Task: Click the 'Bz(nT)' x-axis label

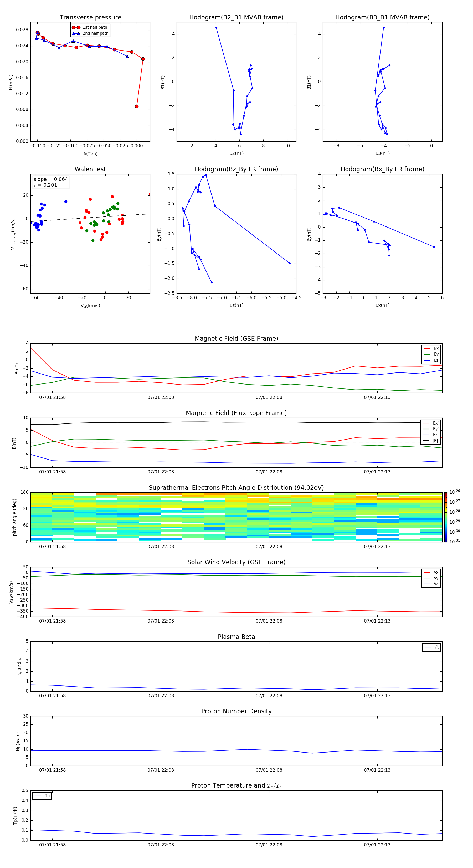Action: (x=236, y=305)
